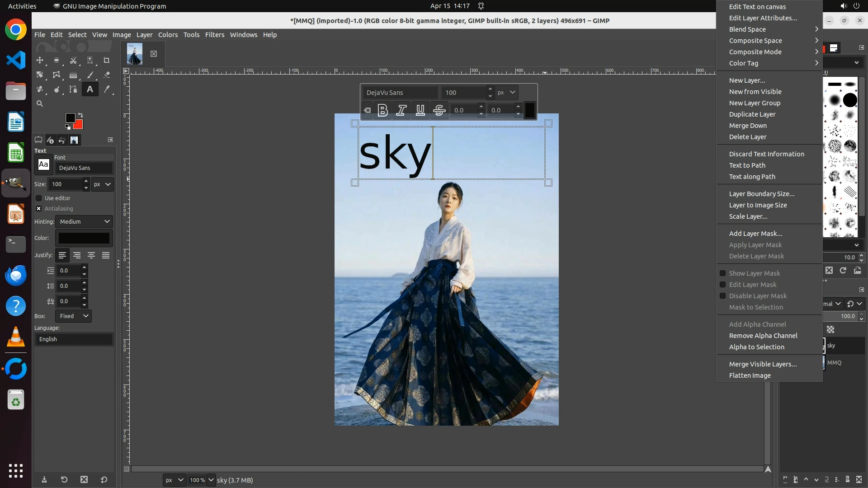Enable the Use editor checkbox
868x488 pixels.
(x=39, y=198)
